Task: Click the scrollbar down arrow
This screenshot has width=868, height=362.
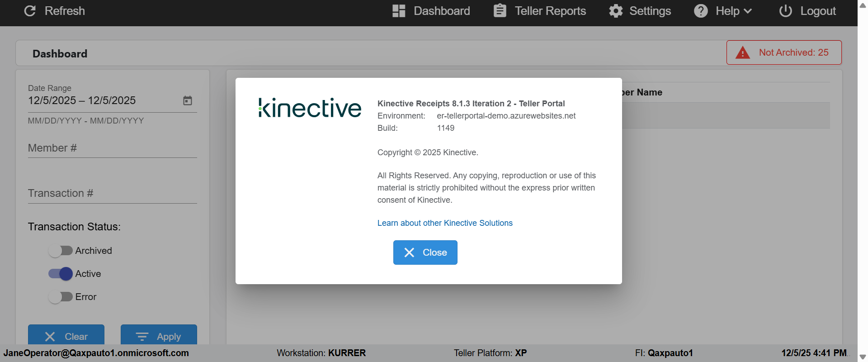Action: (x=863, y=357)
